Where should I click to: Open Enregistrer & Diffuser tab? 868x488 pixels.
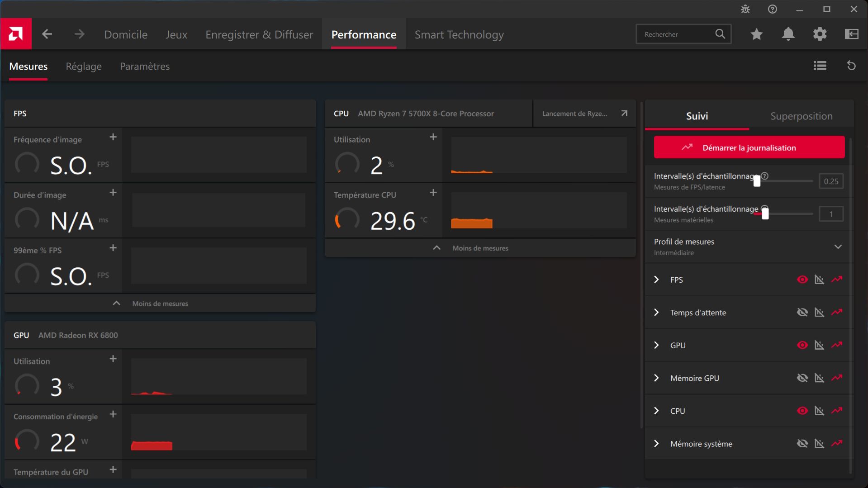coord(259,34)
